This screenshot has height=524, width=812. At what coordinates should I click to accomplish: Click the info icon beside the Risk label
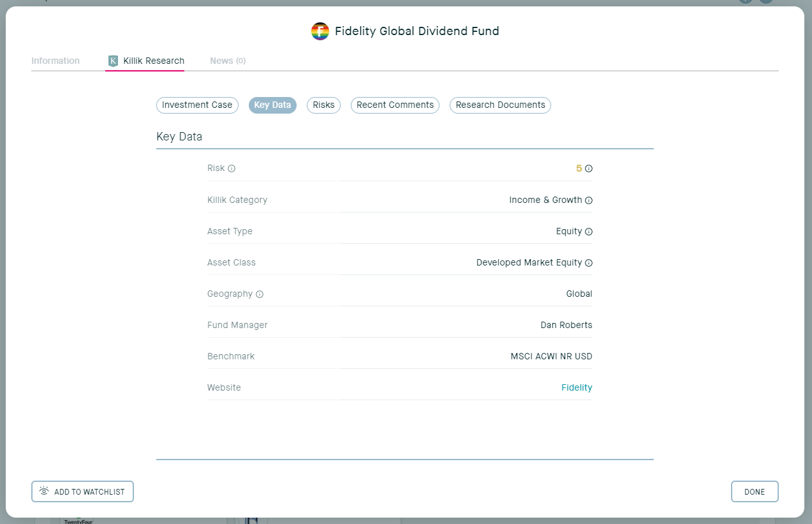(x=232, y=168)
